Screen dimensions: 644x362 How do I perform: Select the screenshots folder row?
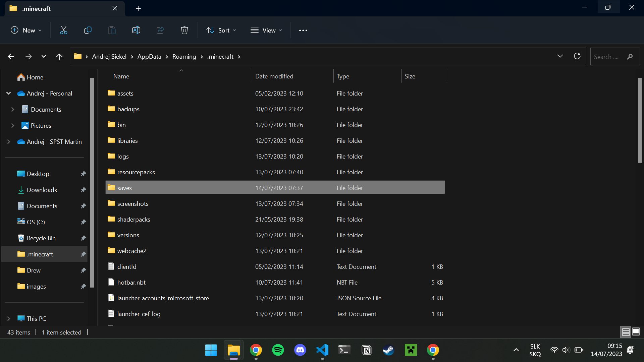(x=275, y=204)
